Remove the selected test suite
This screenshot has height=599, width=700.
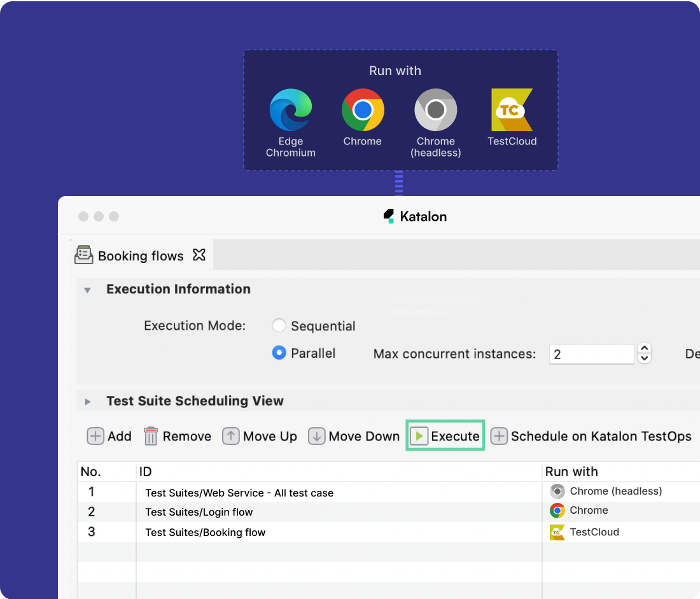(177, 436)
